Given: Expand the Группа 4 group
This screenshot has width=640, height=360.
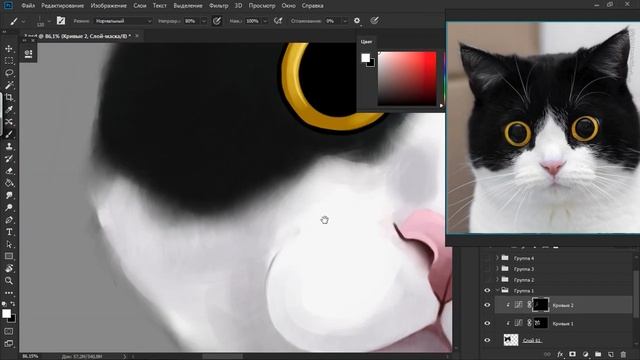Looking at the screenshot, I should (x=498, y=258).
